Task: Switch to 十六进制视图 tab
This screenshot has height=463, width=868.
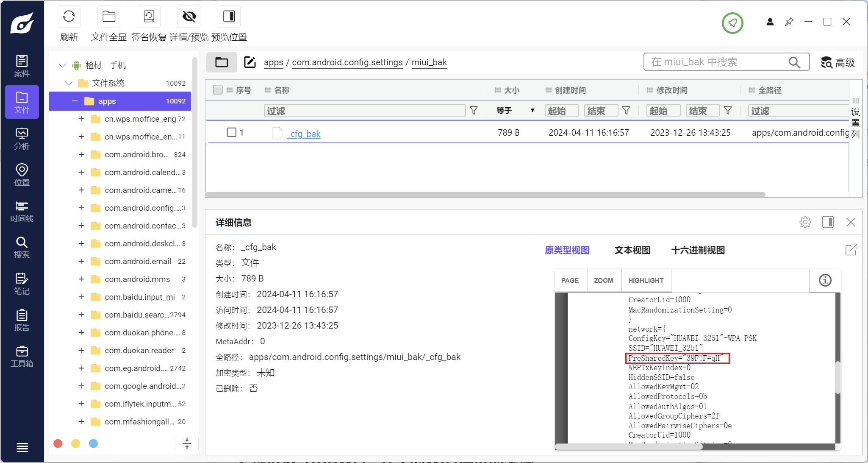Action: point(698,250)
